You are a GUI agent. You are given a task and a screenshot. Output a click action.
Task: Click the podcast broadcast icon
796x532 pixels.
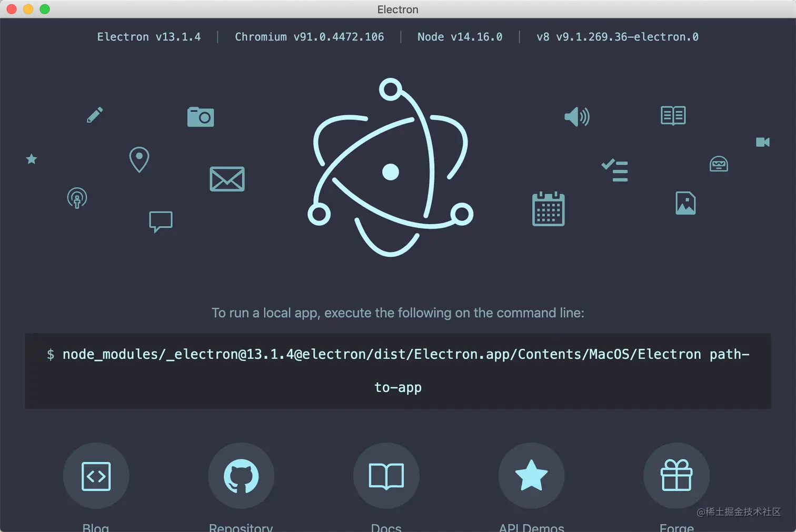[77, 198]
